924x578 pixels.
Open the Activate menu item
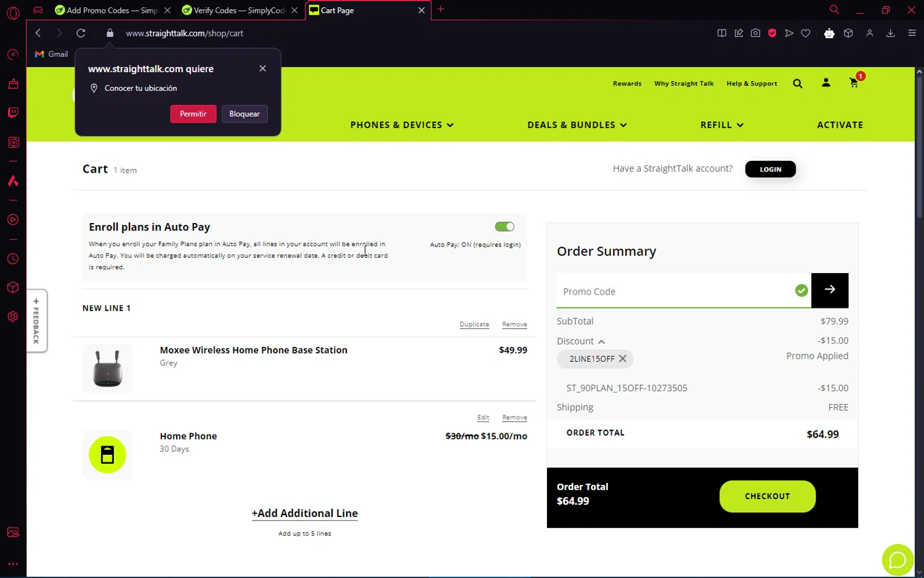[840, 125]
